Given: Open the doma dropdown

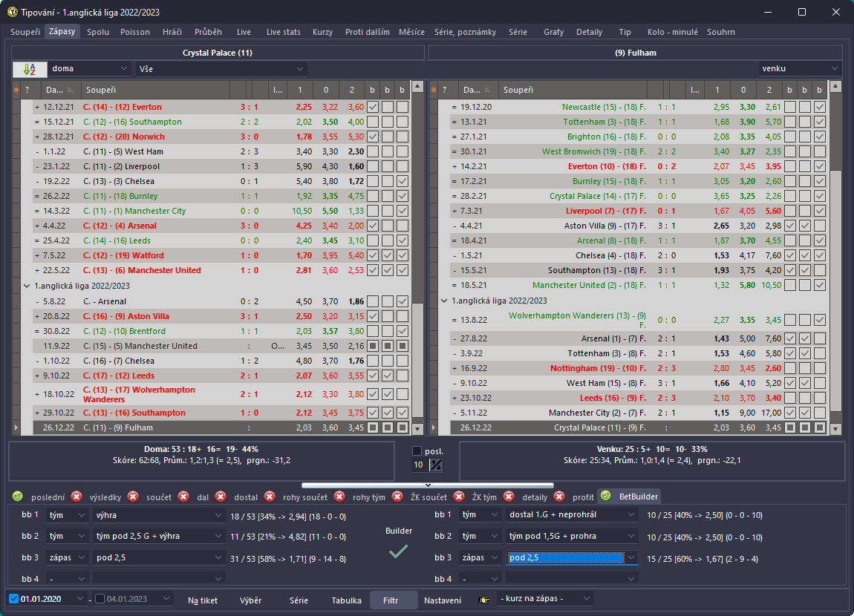Looking at the screenshot, I should click(x=89, y=68).
